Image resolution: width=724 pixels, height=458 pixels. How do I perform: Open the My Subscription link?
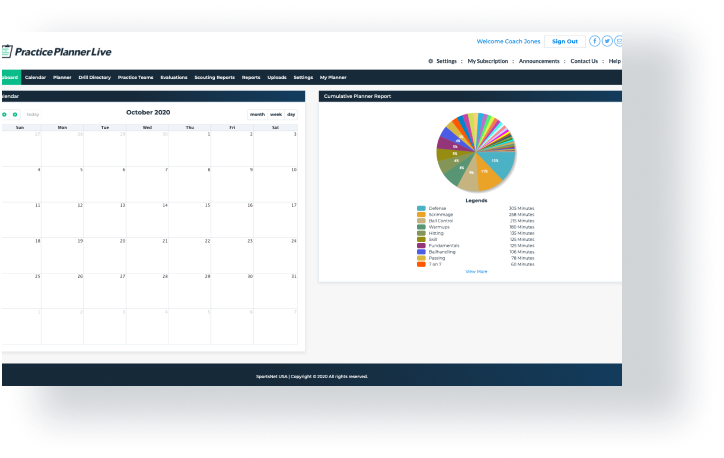tap(488, 61)
